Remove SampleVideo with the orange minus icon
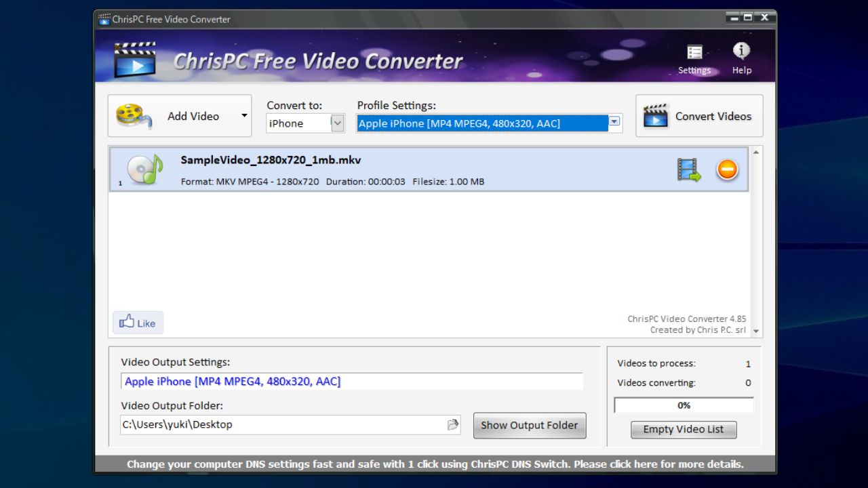868x488 pixels. (727, 169)
